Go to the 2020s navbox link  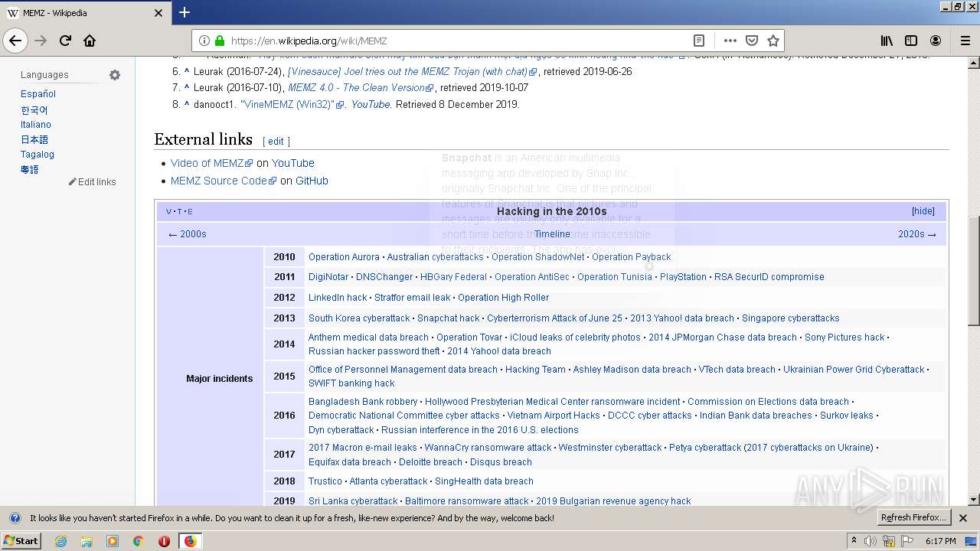point(917,234)
